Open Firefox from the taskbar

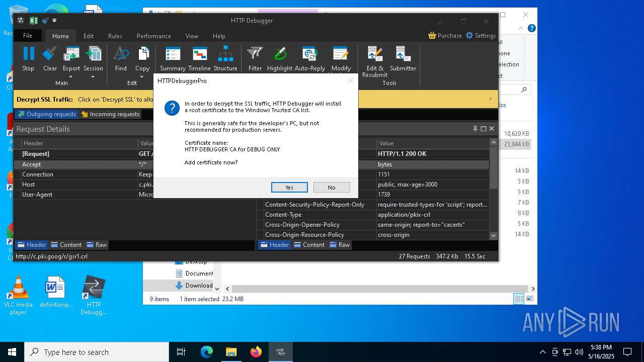click(x=256, y=352)
